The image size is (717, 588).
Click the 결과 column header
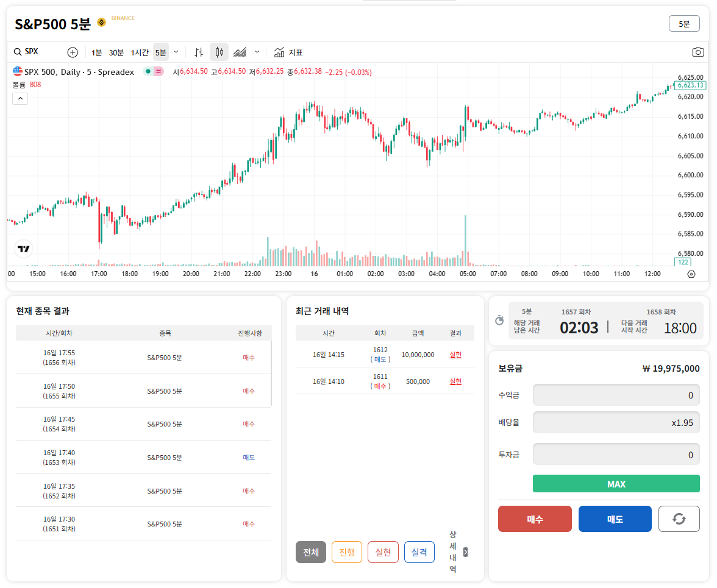click(455, 333)
